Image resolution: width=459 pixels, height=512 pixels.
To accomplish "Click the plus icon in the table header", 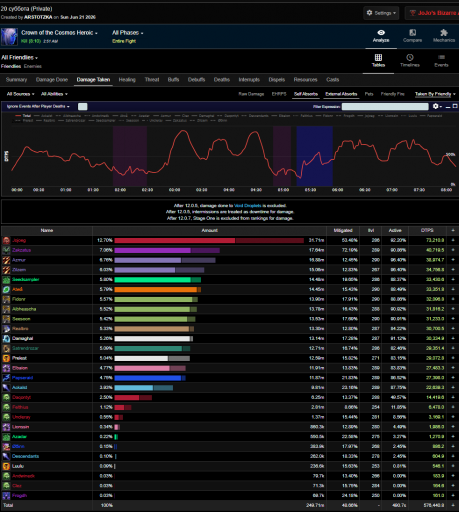I will [x=453, y=230].
